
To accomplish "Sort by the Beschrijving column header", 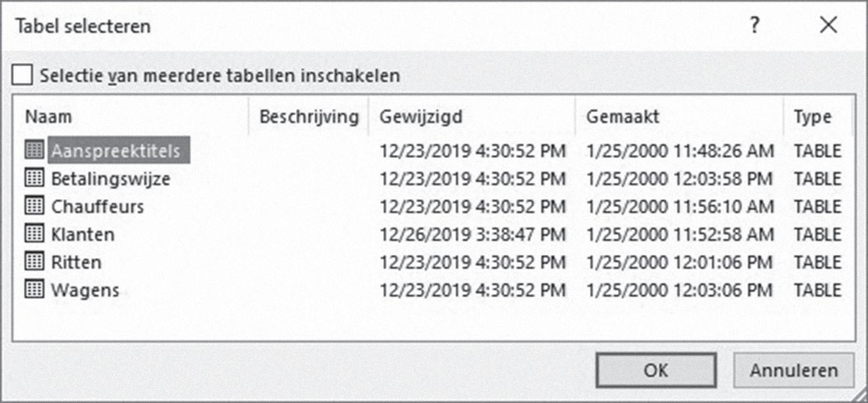I will tap(309, 117).
